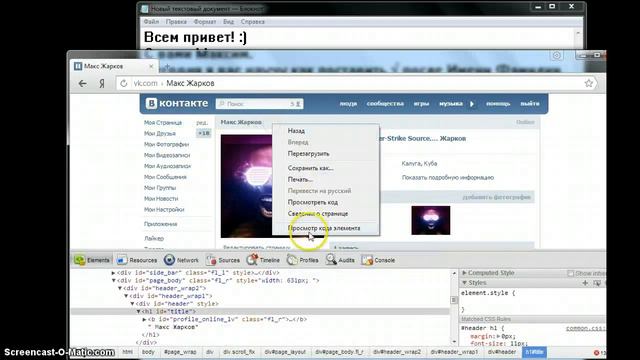Click the small profile photo thumbnail
Viewport: 640px width, 360px height.
tap(431, 220)
